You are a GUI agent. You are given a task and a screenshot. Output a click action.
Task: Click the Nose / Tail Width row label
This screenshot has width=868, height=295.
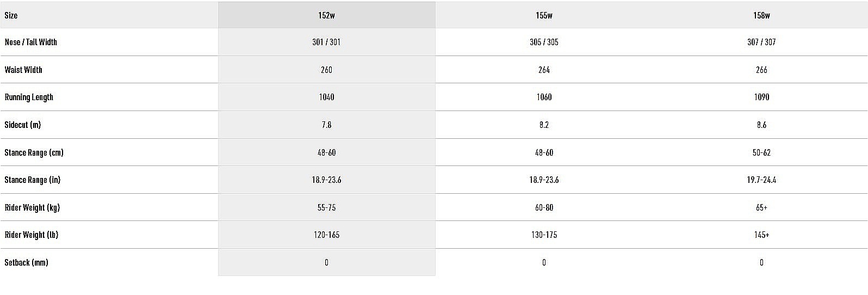click(31, 42)
